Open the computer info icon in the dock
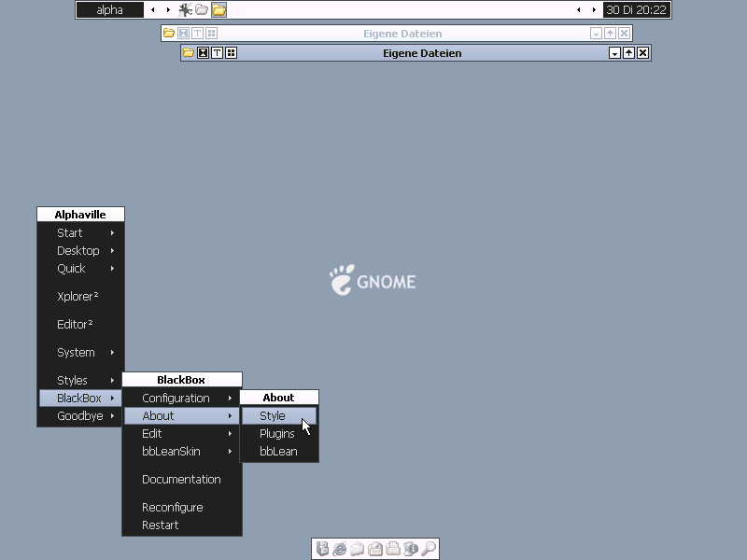 [x=411, y=549]
